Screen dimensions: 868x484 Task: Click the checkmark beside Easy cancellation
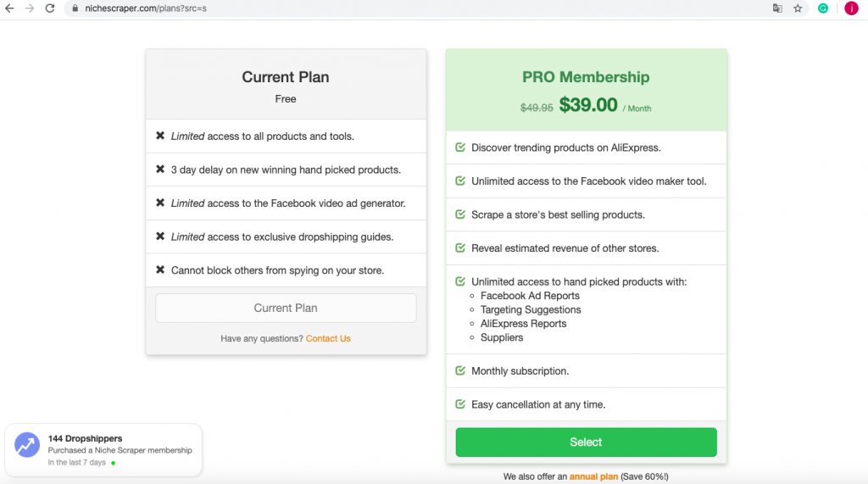click(x=460, y=404)
